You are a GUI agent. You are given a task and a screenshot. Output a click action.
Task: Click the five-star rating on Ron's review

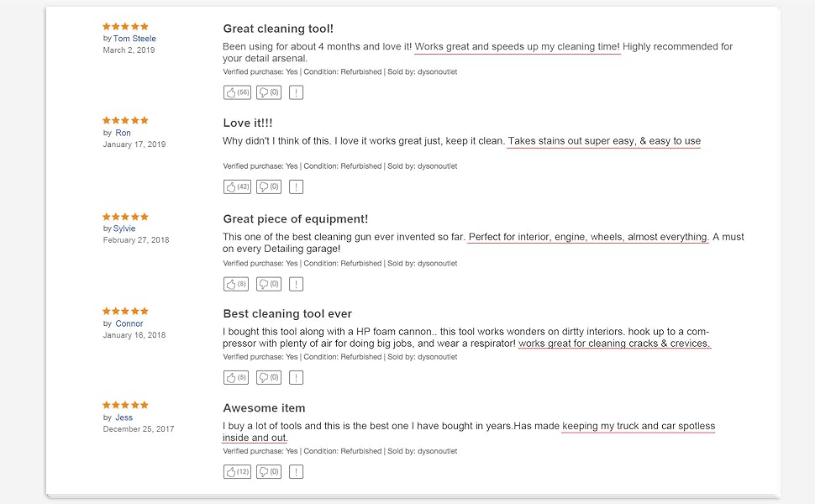point(125,121)
